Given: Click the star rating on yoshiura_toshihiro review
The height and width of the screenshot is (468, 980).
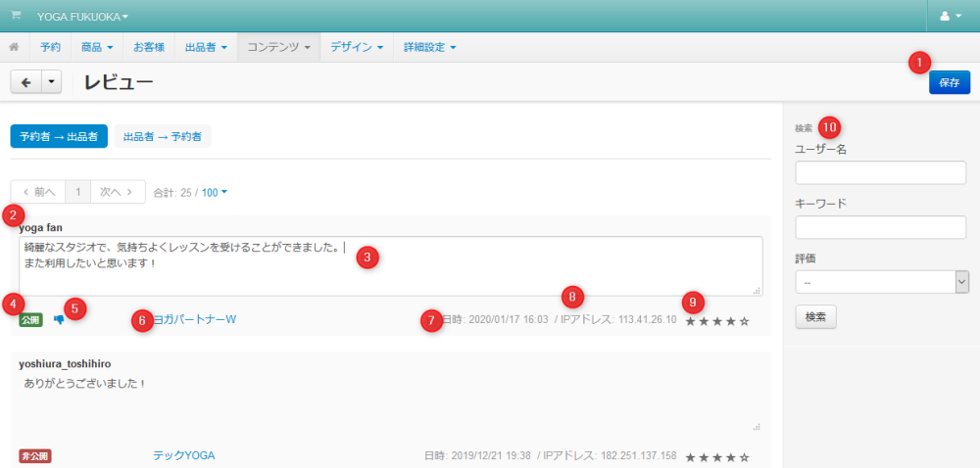Looking at the screenshot, I should tap(717, 457).
